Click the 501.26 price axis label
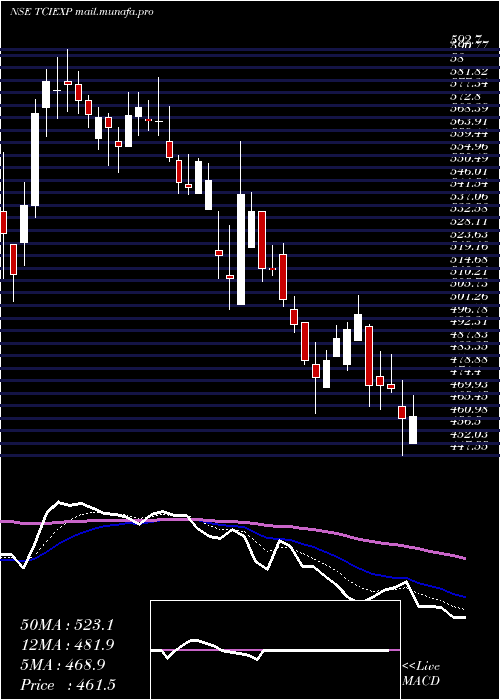 [469, 296]
